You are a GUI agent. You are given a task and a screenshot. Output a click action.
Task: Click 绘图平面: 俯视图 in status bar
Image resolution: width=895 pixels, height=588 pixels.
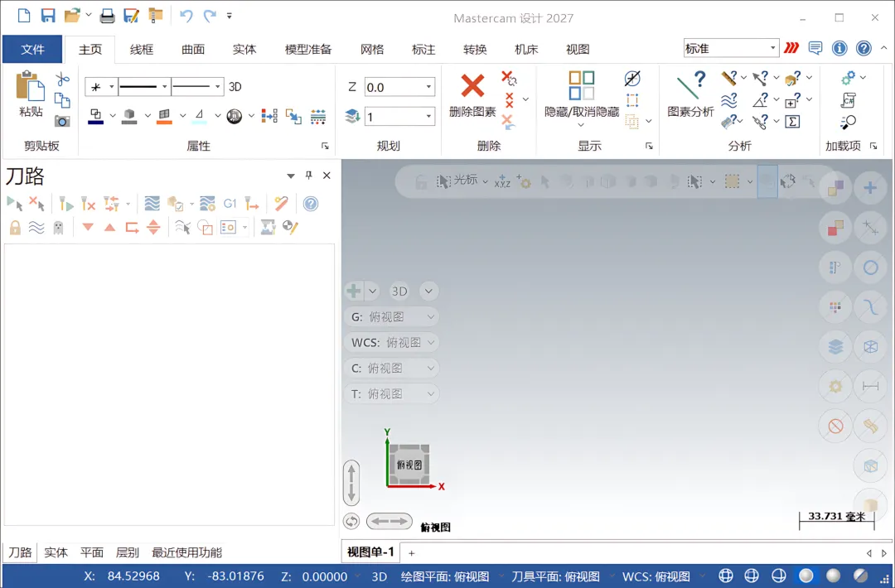click(x=445, y=576)
